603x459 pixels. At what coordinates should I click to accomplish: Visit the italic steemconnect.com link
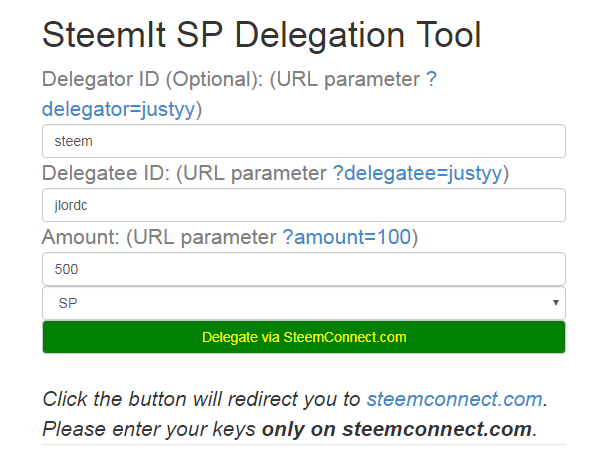tap(454, 399)
